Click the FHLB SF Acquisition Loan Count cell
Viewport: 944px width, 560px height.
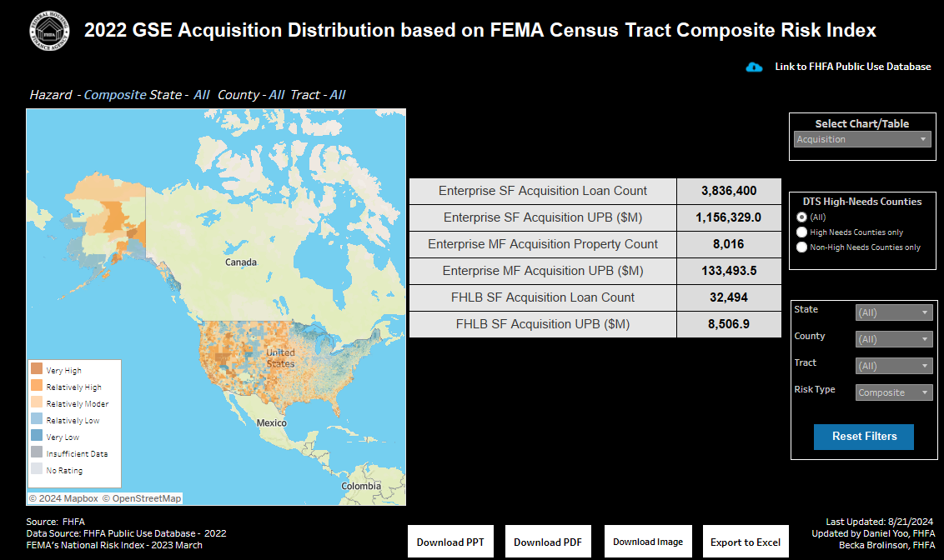(543, 297)
